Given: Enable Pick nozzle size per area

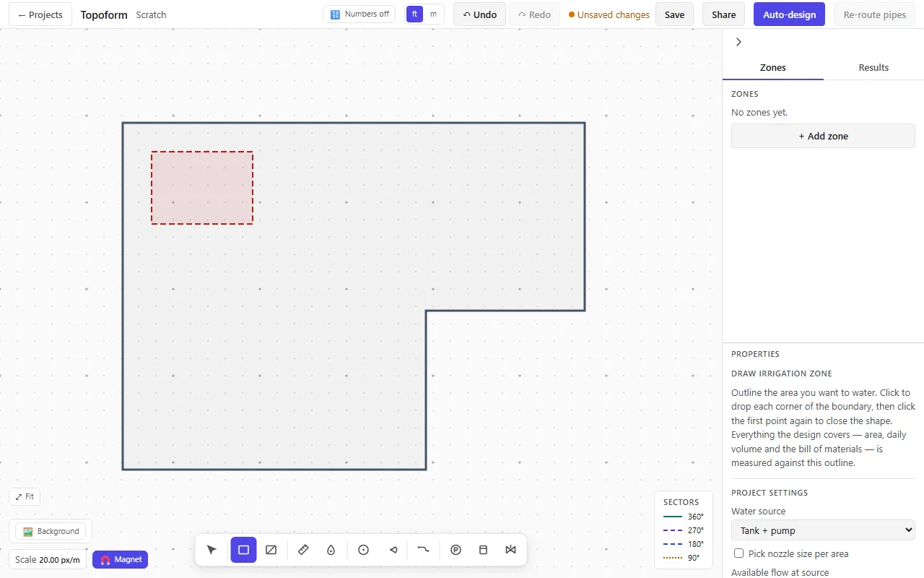Looking at the screenshot, I should point(738,553).
